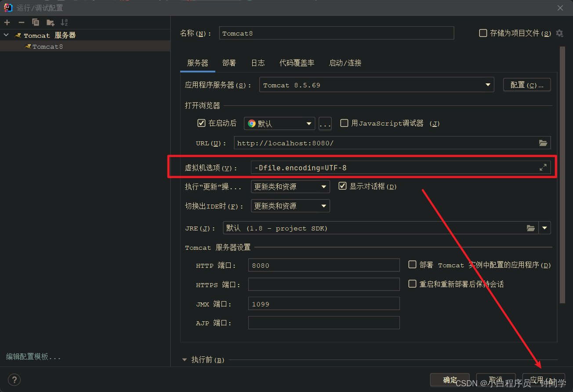Open 编辑配置模板 link

tap(33, 357)
